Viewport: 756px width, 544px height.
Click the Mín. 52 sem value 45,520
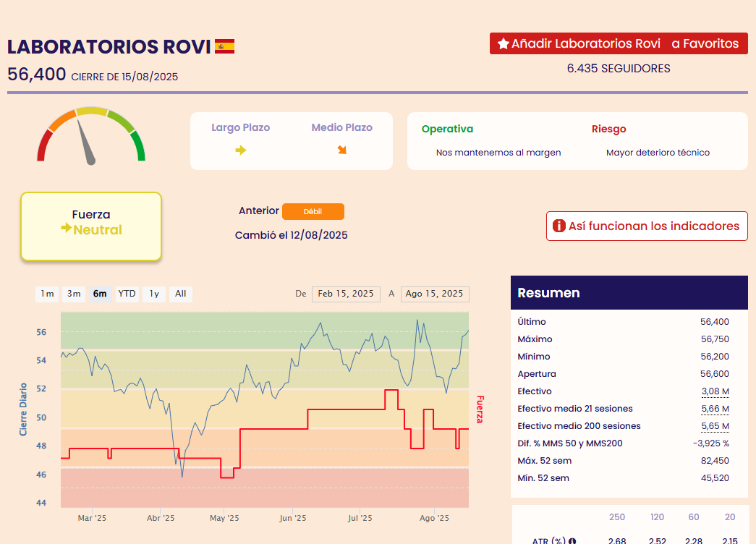(715, 478)
